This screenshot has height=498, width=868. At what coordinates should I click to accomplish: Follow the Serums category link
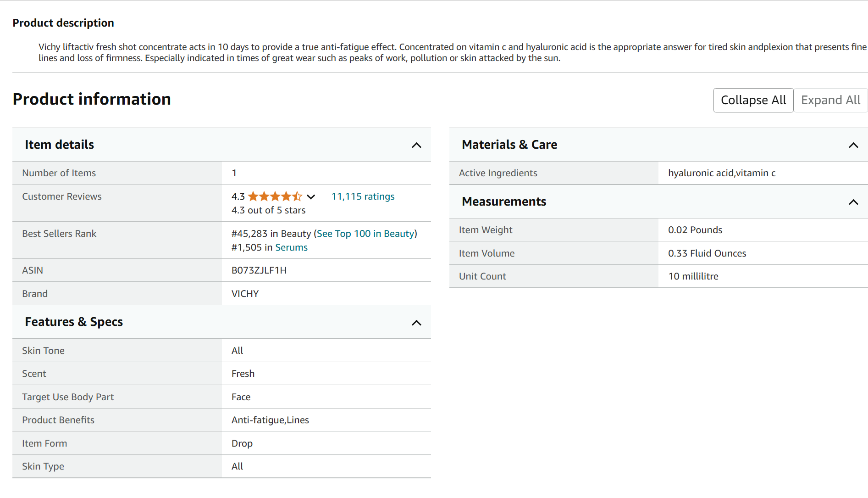coord(291,247)
